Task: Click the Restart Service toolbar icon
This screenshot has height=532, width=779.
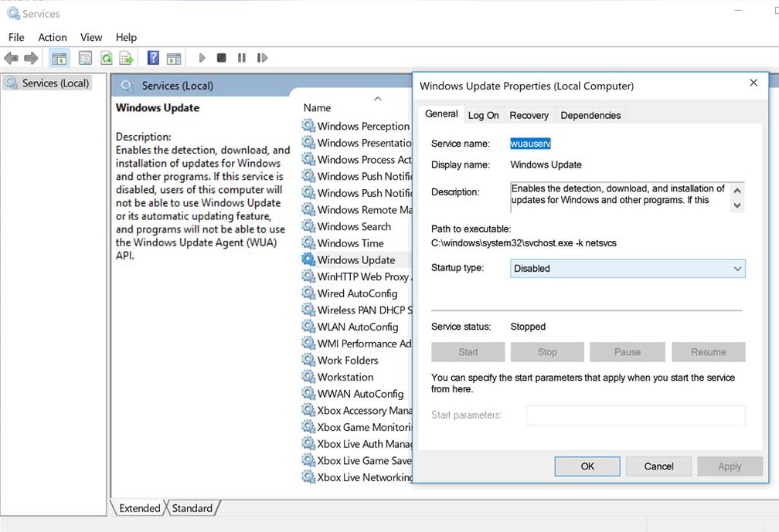Action: 262,58
